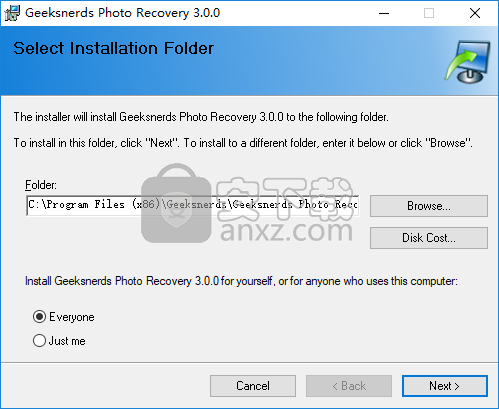499x409 pixels.
Task: Click inside the Folder path text field
Action: 193,205
